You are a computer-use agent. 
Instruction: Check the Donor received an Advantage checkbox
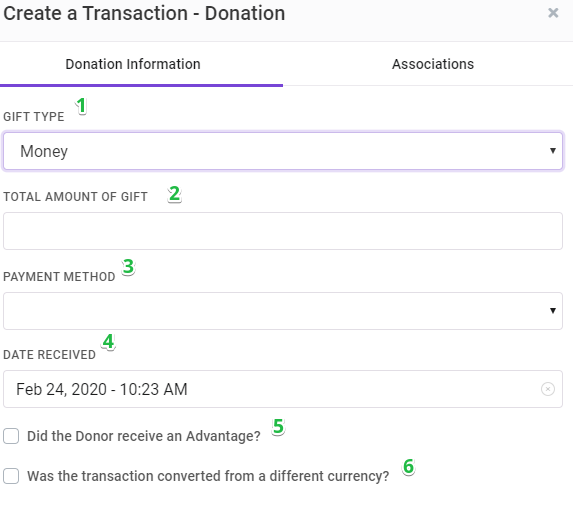[11, 436]
